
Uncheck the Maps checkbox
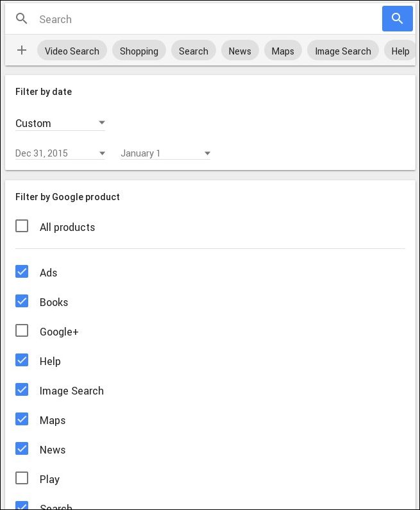click(x=22, y=419)
